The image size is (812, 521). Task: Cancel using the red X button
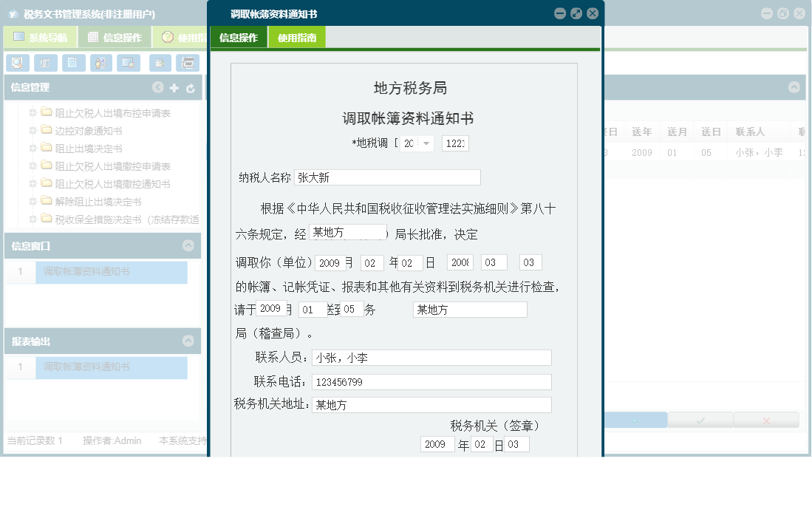click(766, 419)
